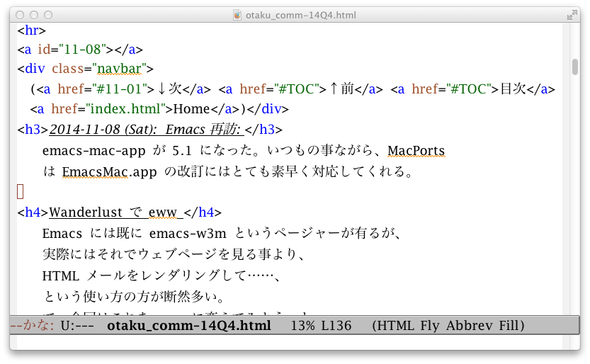This screenshot has width=590, height=364.
Task: Click the L136 line number indicator
Action: (336, 325)
